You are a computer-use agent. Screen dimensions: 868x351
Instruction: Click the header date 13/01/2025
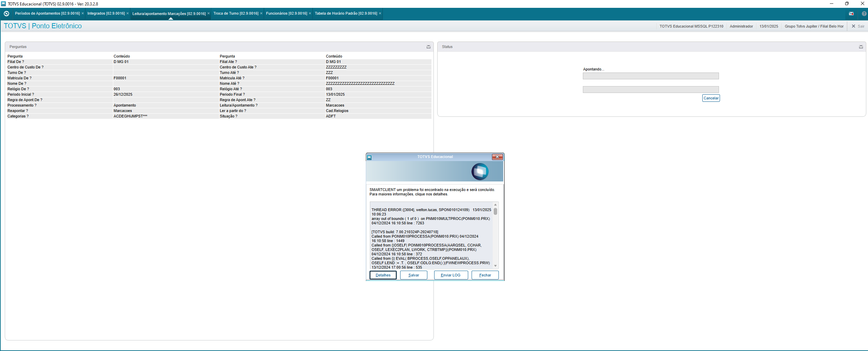click(769, 26)
